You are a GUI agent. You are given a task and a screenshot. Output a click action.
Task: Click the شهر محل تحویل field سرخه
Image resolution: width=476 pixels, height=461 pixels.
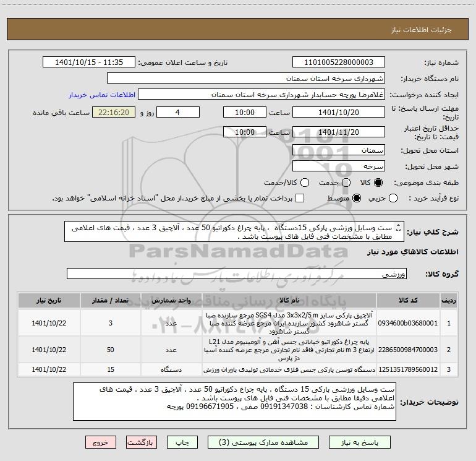pyautogui.click(x=339, y=166)
